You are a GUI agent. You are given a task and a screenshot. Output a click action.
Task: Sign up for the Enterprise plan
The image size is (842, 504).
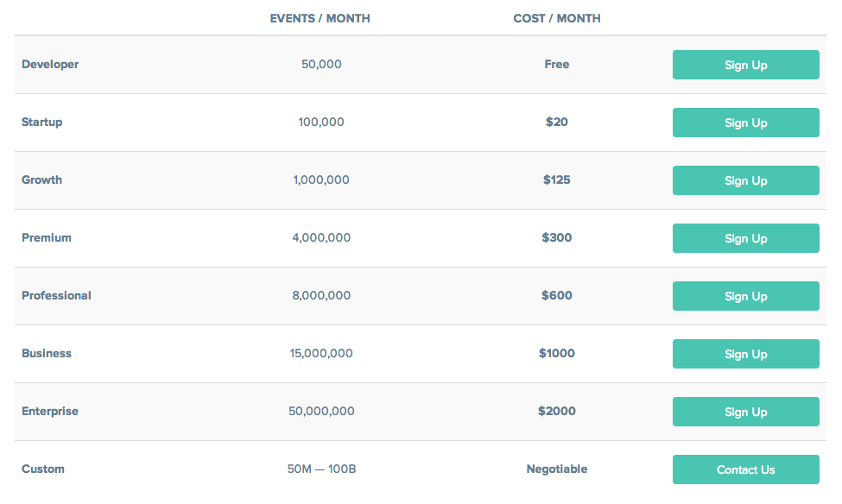point(745,412)
